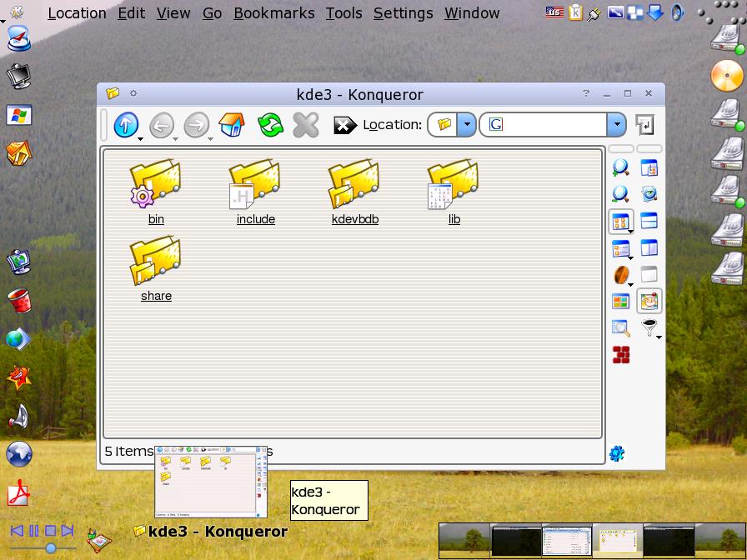Go up to the parent folder
The height and width of the screenshot is (560, 747).
tap(126, 125)
